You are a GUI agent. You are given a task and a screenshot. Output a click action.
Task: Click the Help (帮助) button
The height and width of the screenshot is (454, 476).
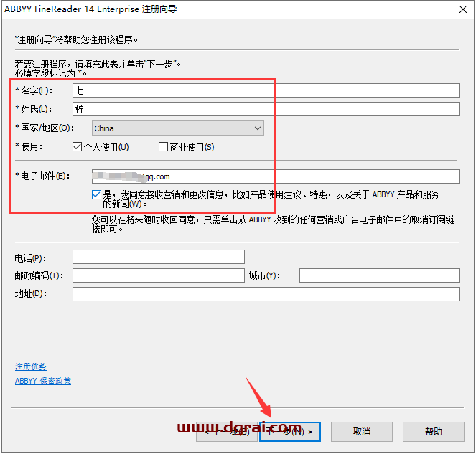[x=433, y=432]
